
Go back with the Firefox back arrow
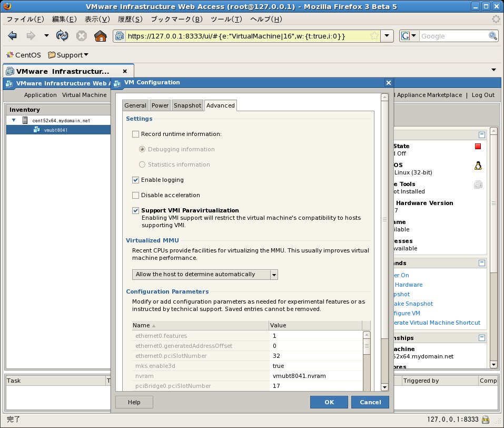click(x=13, y=36)
